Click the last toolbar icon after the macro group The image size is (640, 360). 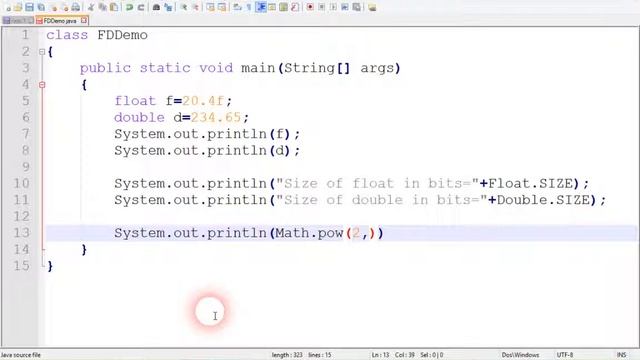(x=372, y=7)
